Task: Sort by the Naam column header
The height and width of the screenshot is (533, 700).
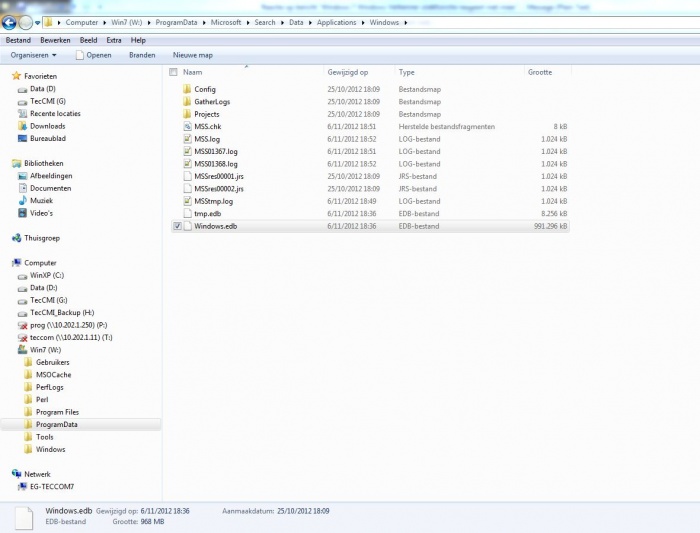Action: 192,72
